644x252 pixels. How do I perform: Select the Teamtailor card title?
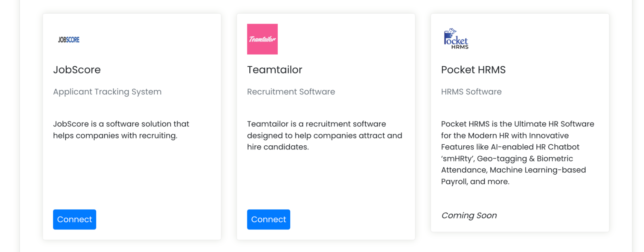click(274, 70)
